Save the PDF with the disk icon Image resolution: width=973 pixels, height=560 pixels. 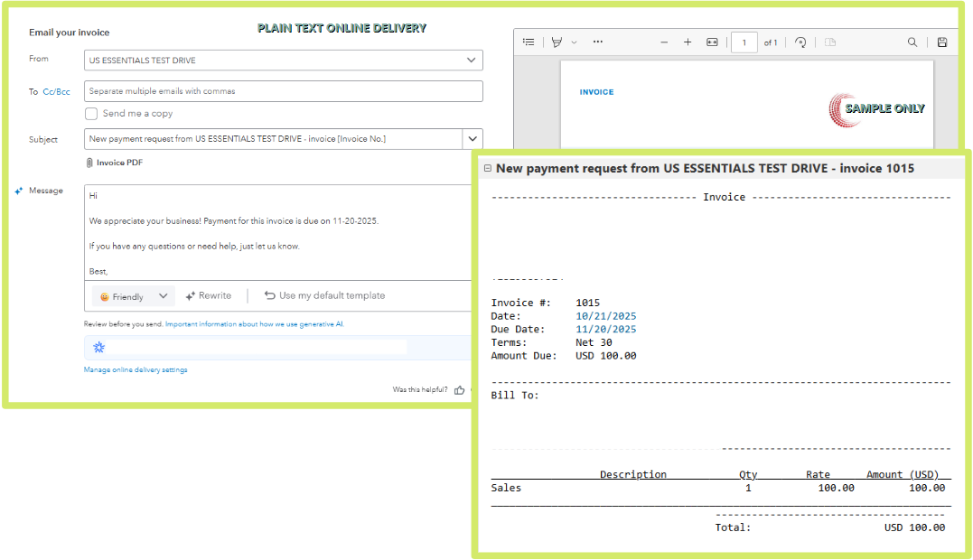click(942, 42)
